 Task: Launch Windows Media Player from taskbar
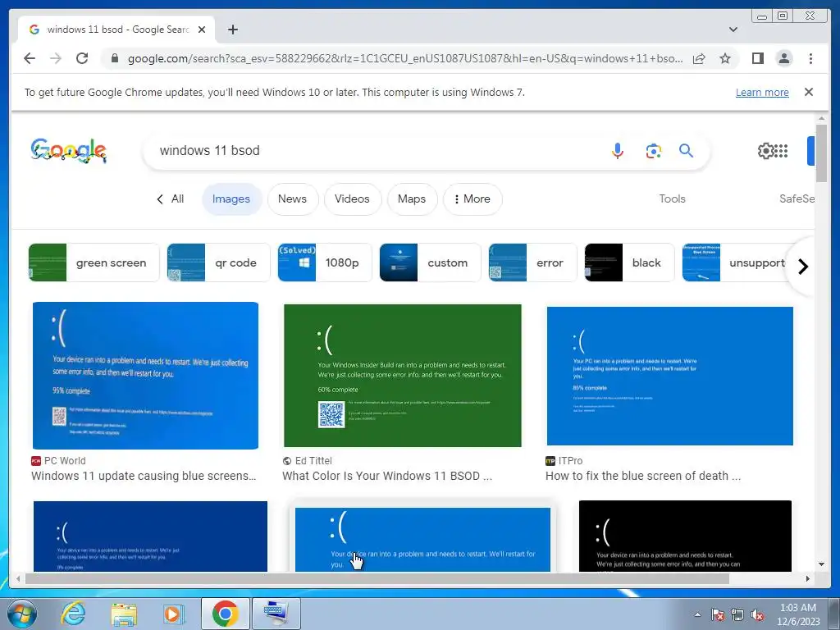pos(173,614)
